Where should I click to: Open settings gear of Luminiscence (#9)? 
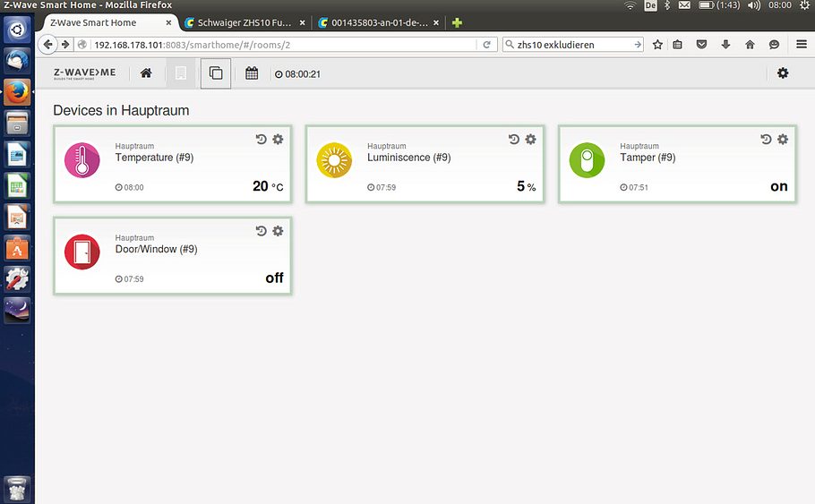tap(530, 139)
